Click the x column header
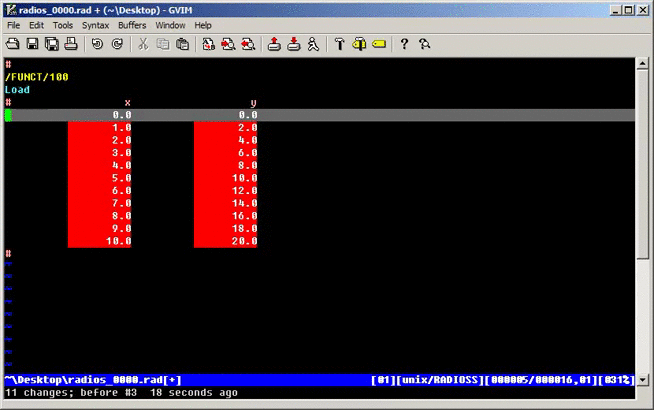654x410 pixels. (128, 103)
